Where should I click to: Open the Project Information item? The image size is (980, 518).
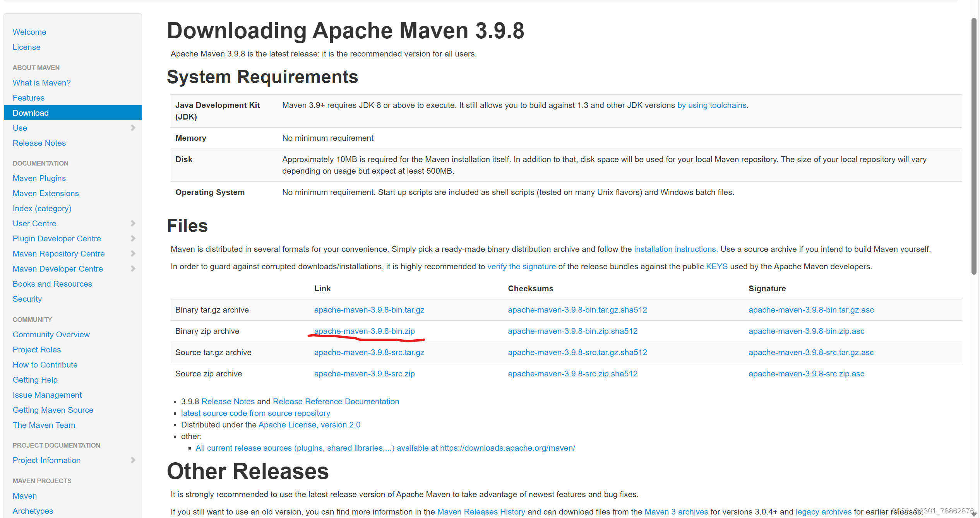pyautogui.click(x=47, y=460)
